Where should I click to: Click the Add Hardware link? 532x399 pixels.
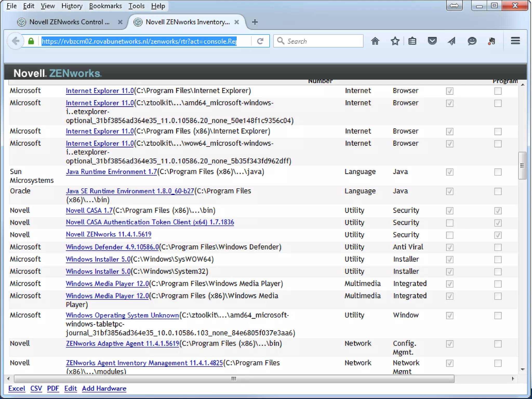104,389
